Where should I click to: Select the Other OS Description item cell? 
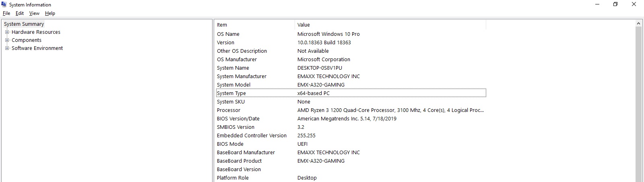coord(242,51)
